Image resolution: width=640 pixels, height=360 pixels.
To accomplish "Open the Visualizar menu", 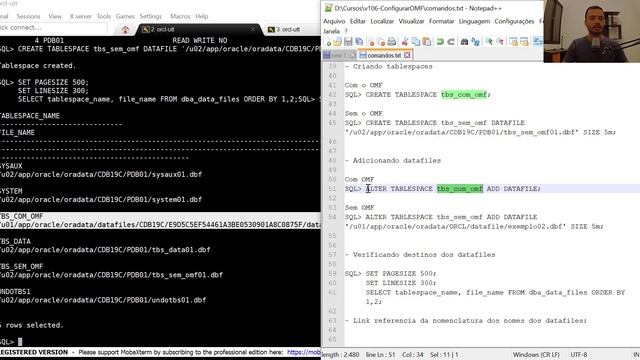I will (x=411, y=21).
